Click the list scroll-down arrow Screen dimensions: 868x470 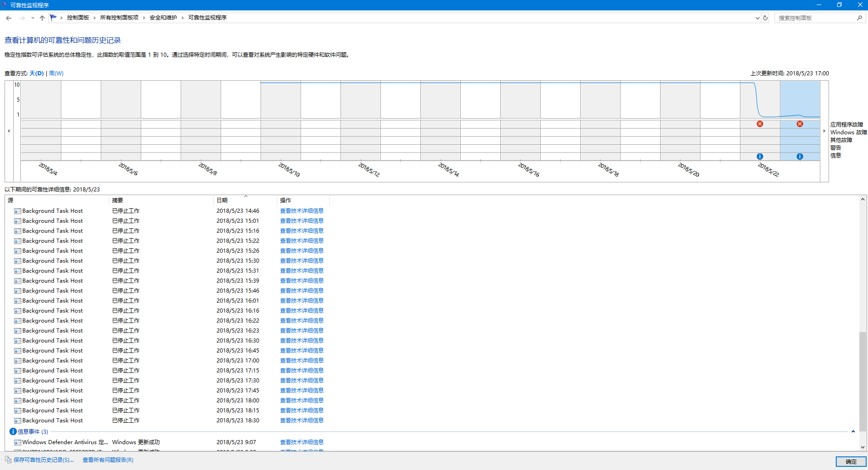click(863, 447)
